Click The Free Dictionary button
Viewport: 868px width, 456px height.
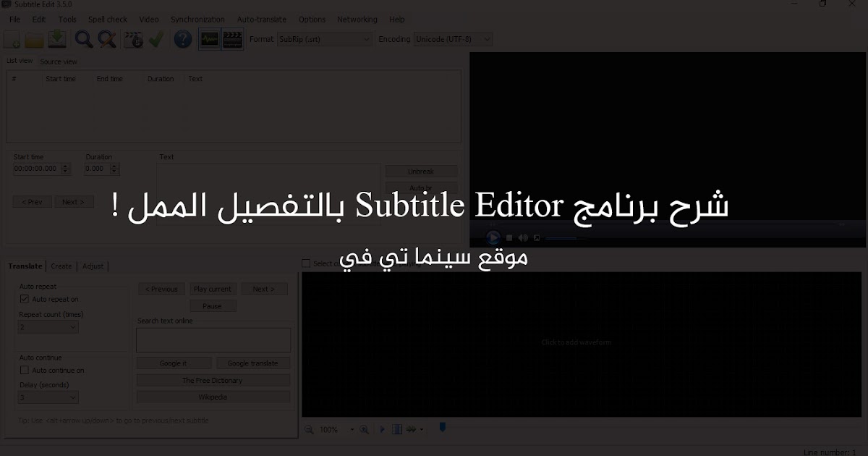(213, 380)
